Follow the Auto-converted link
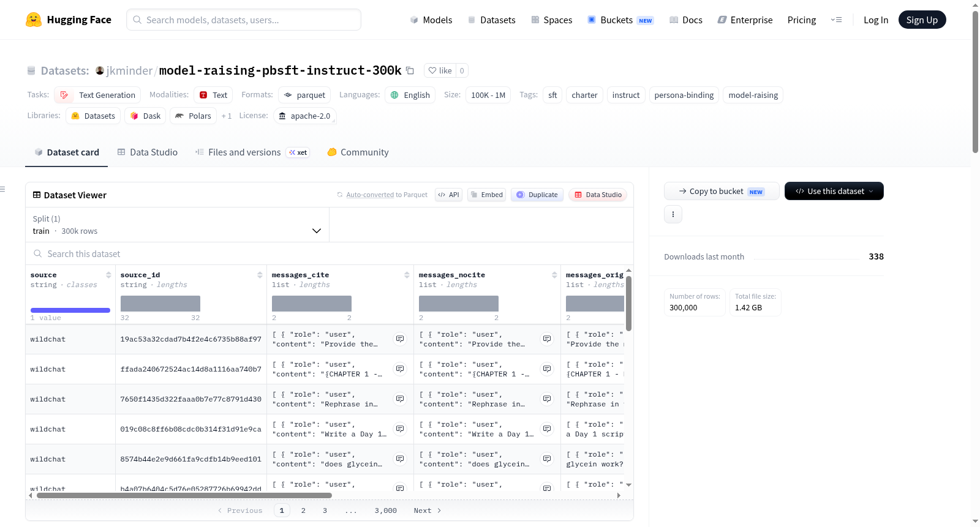Image resolution: width=980 pixels, height=527 pixels. pyautogui.click(x=370, y=195)
